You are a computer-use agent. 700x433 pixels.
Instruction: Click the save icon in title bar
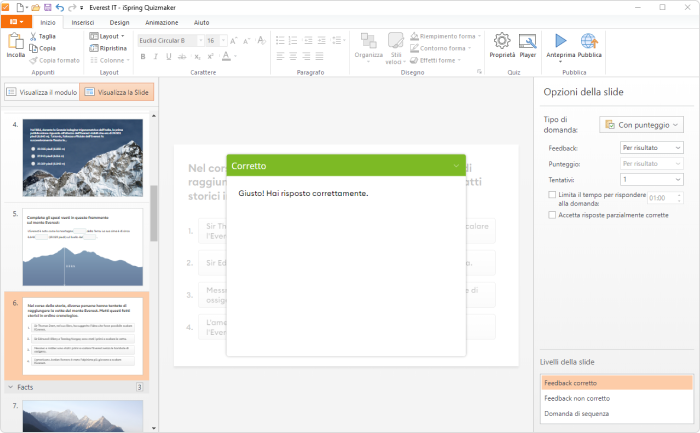[46, 7]
